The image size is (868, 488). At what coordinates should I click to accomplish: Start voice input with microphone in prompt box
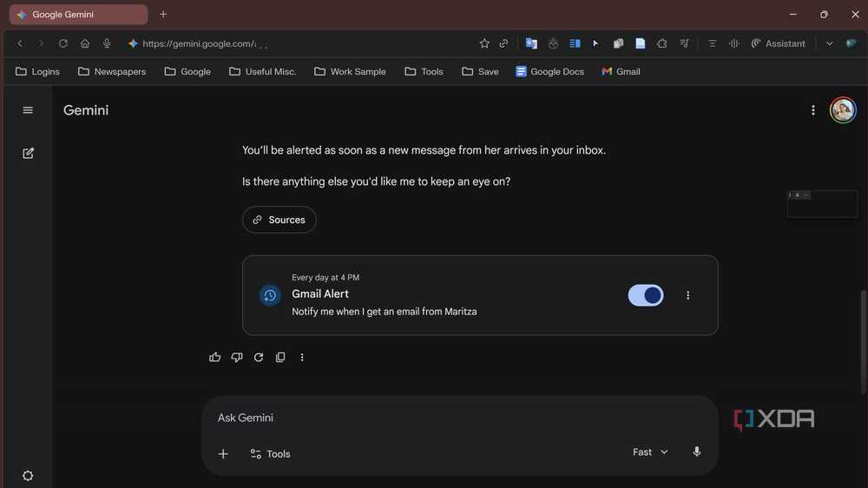coord(697,452)
